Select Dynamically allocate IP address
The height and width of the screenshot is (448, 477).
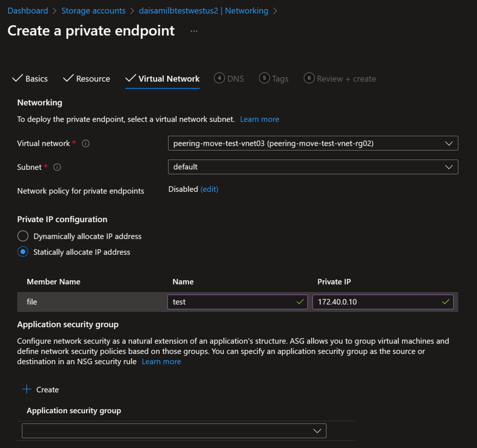coord(23,236)
